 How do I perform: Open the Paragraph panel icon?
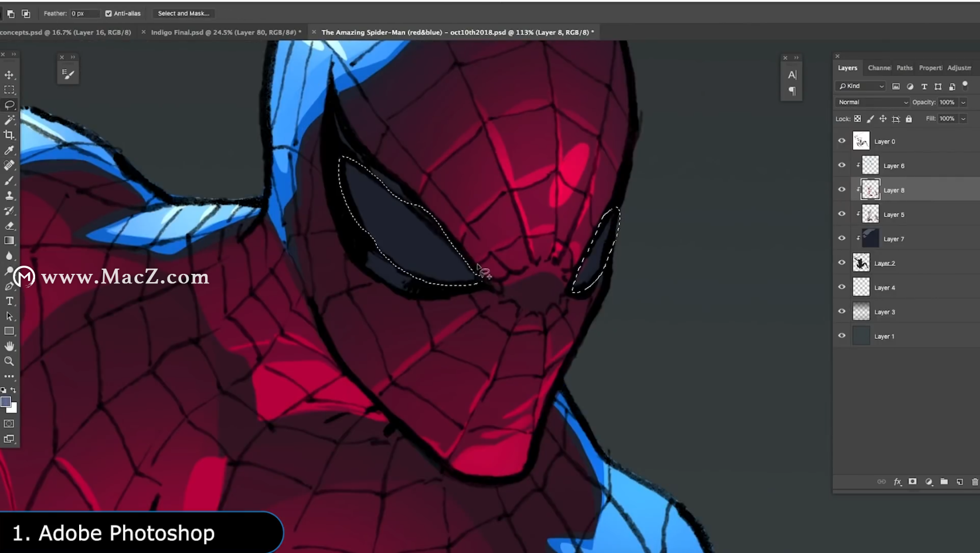792,91
